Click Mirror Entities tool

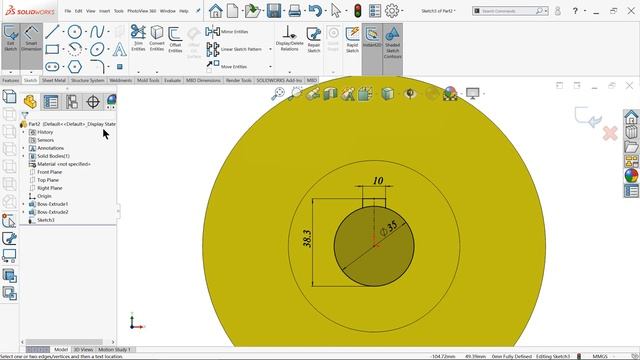click(227, 31)
